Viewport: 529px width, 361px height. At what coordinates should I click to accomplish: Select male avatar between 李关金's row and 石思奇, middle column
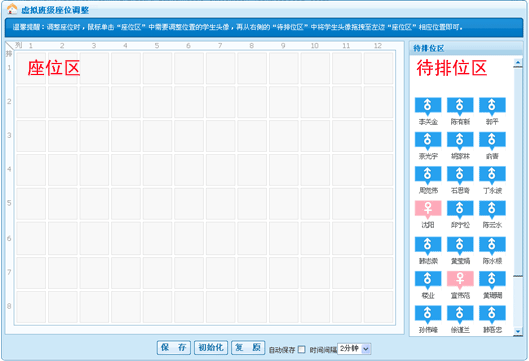pyautogui.click(x=460, y=140)
